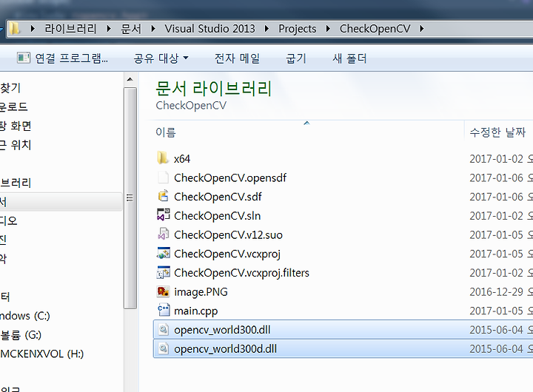Go to 라이브러리 in the address bar
Screen dimensions: 533x392
(x=71, y=29)
